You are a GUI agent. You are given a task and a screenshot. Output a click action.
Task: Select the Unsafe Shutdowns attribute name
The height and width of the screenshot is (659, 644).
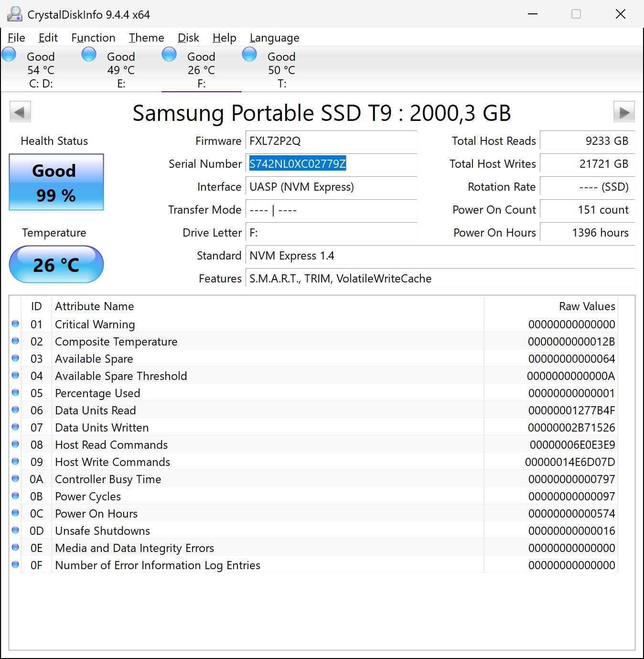coord(102,531)
